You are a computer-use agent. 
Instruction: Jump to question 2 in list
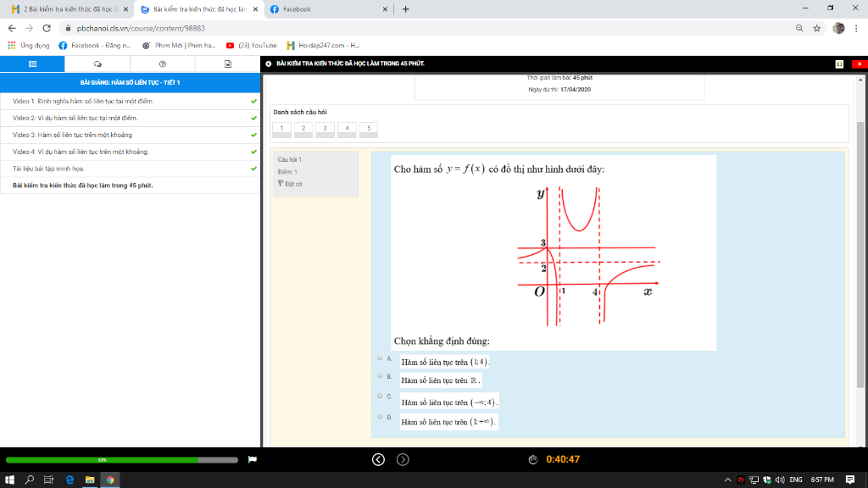(x=303, y=130)
